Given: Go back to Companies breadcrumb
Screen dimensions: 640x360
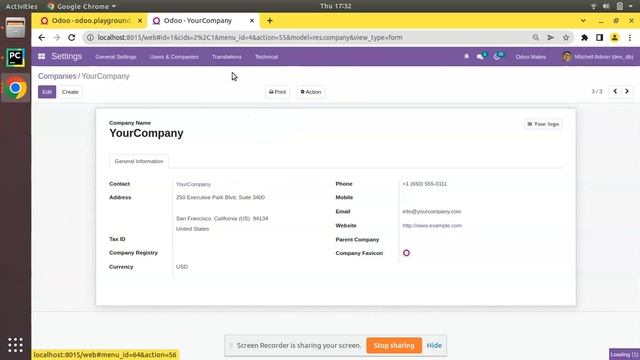Looking at the screenshot, I should 57,76.
